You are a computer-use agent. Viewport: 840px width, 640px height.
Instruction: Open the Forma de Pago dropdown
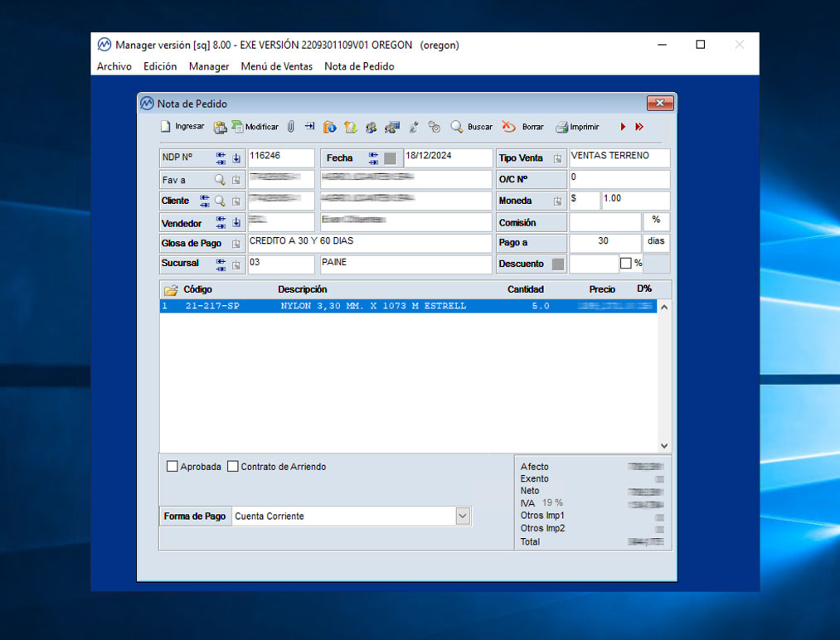[463, 516]
